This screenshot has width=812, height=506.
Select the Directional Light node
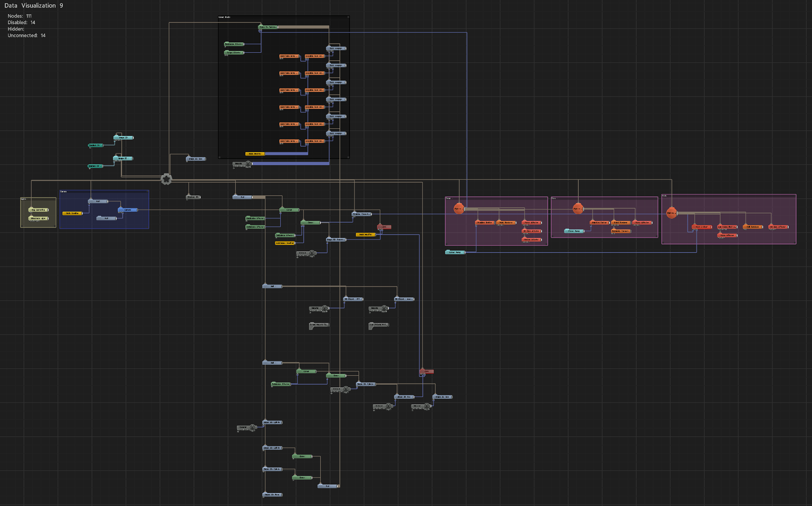tap(38, 219)
